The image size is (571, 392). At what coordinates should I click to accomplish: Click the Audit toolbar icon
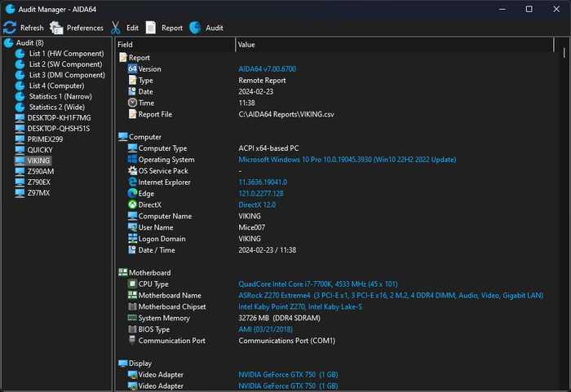(195, 28)
